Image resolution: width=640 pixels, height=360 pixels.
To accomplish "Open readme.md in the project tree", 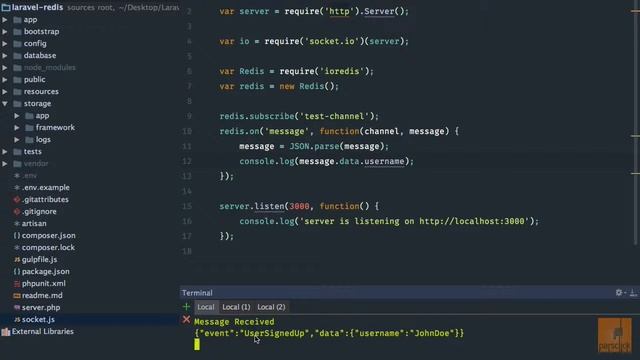I will [42, 296].
